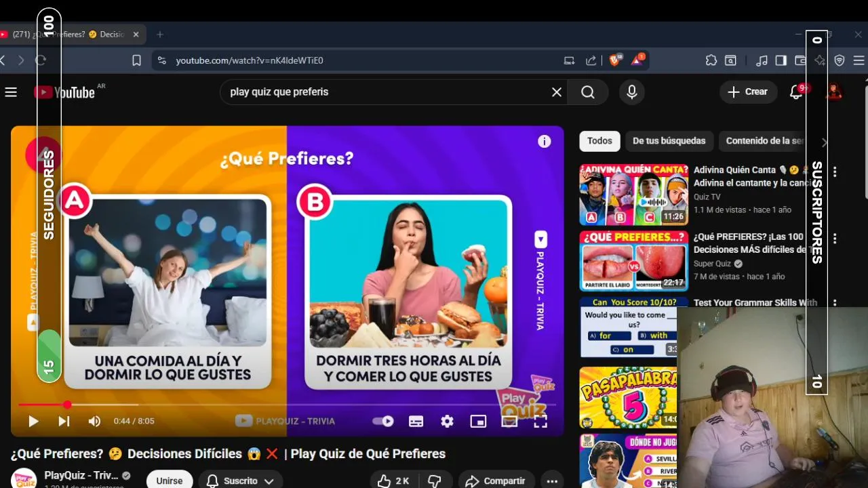The image size is (868, 488).
Task: Start voice search with microphone icon
Action: (632, 92)
